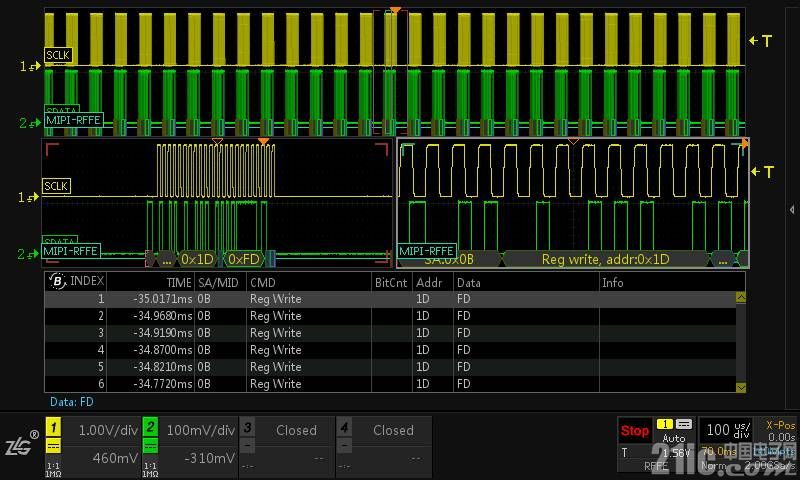The image size is (800, 480).
Task: Click channel 2 DC coupling icon
Action: [150, 446]
